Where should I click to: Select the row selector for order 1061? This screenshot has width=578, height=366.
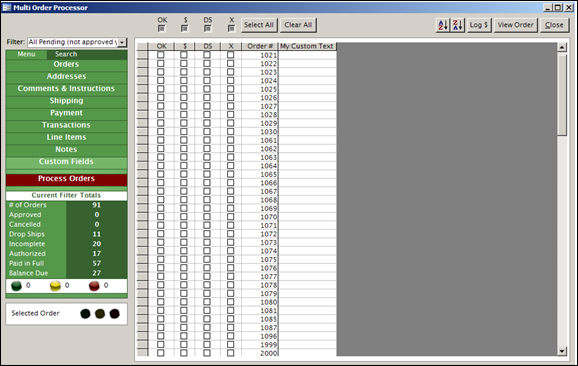[142, 140]
